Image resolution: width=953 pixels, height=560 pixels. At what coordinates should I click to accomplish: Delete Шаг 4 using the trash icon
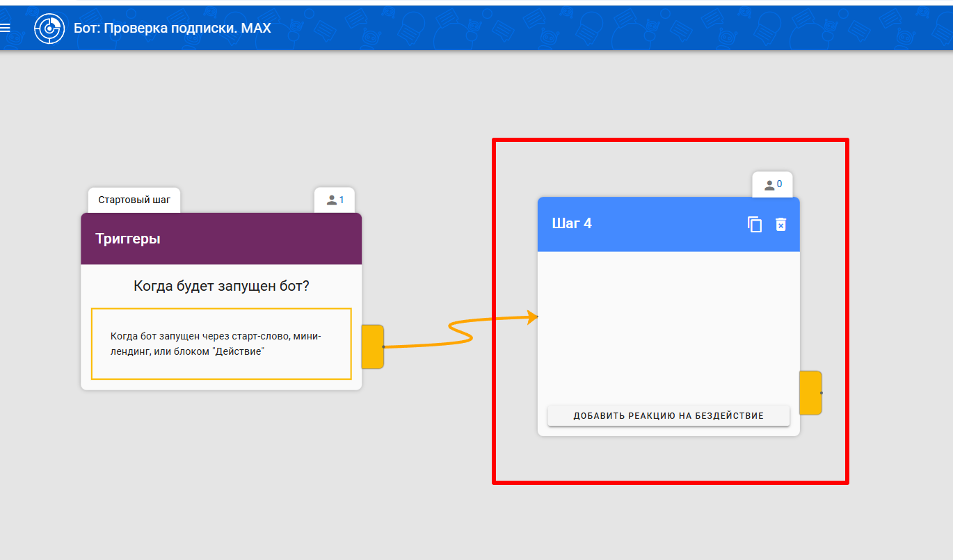click(x=781, y=224)
